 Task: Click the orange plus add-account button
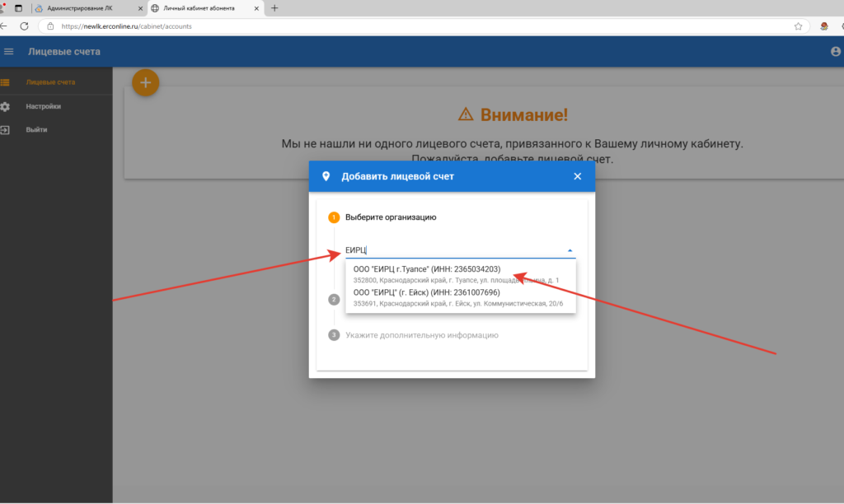click(x=146, y=82)
